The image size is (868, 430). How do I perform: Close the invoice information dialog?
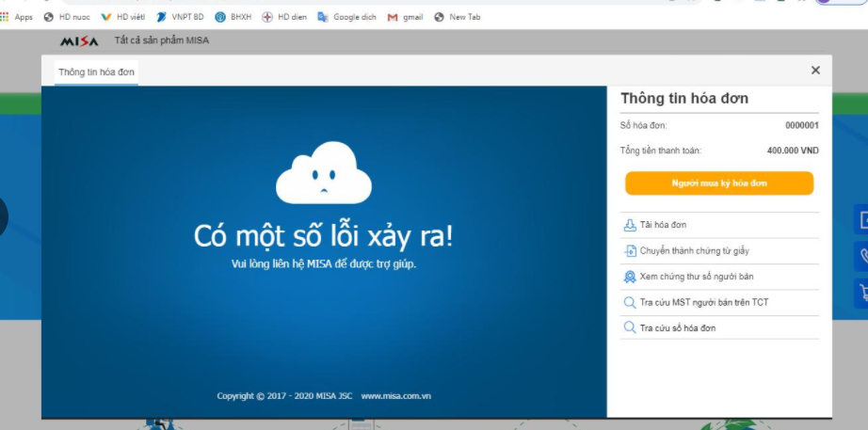pos(815,71)
